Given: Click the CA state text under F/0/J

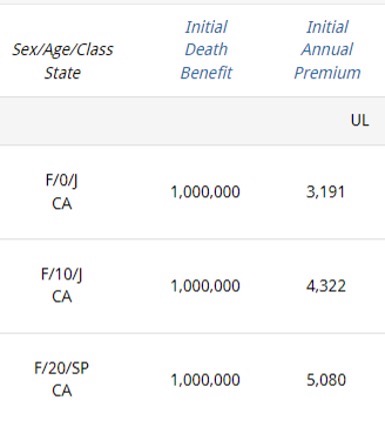Looking at the screenshot, I should coord(62,204).
